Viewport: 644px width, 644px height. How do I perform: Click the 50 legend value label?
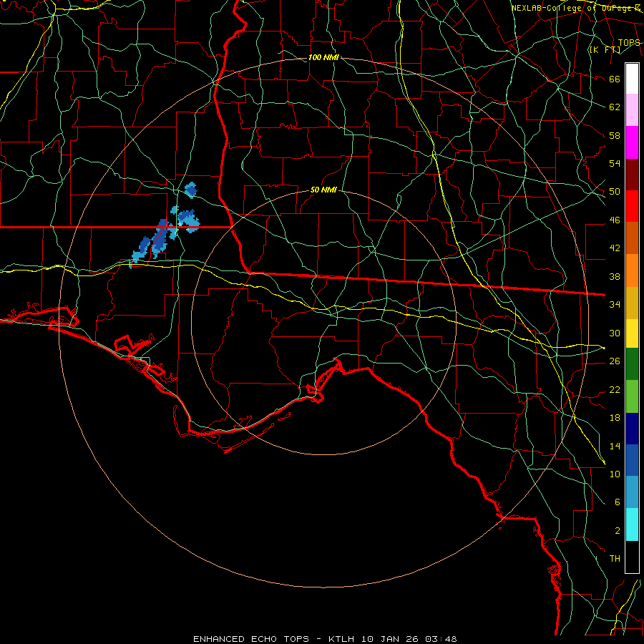pos(615,192)
